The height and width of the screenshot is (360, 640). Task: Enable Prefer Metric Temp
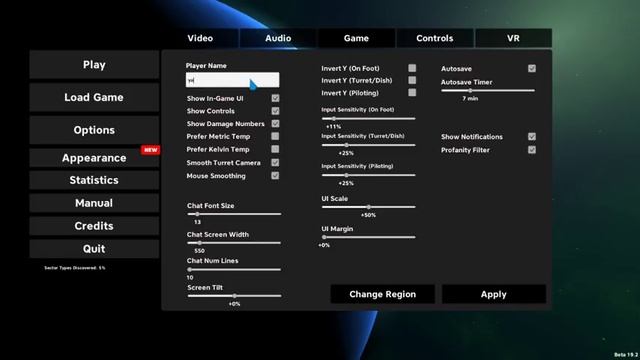point(276,136)
